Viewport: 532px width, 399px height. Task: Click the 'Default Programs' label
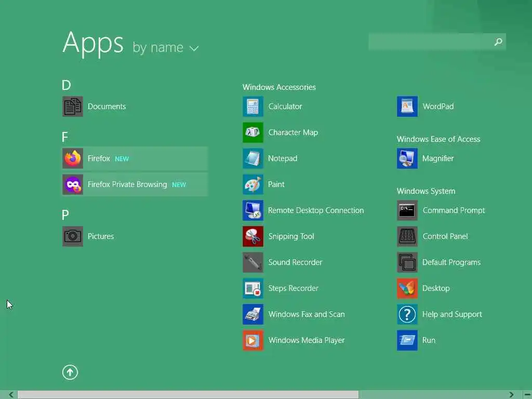[451, 262]
